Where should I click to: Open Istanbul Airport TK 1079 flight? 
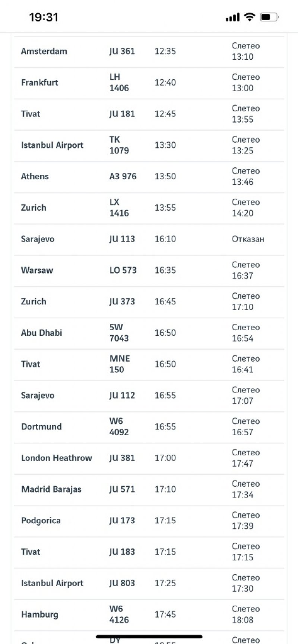[x=149, y=146]
